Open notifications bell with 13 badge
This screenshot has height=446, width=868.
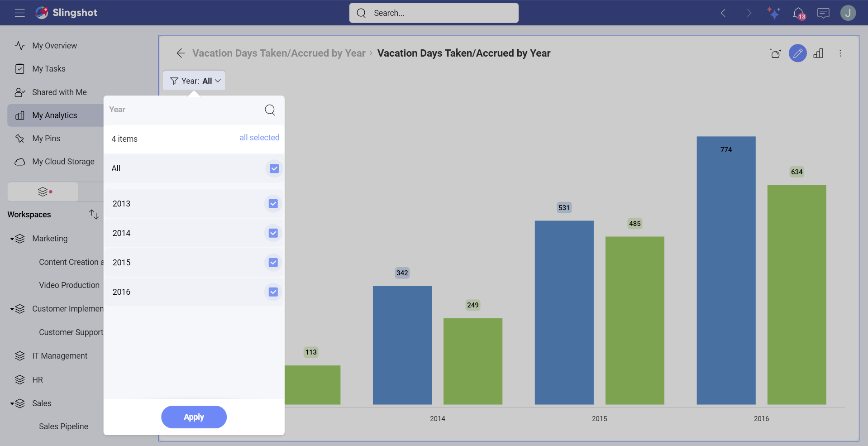(x=799, y=14)
